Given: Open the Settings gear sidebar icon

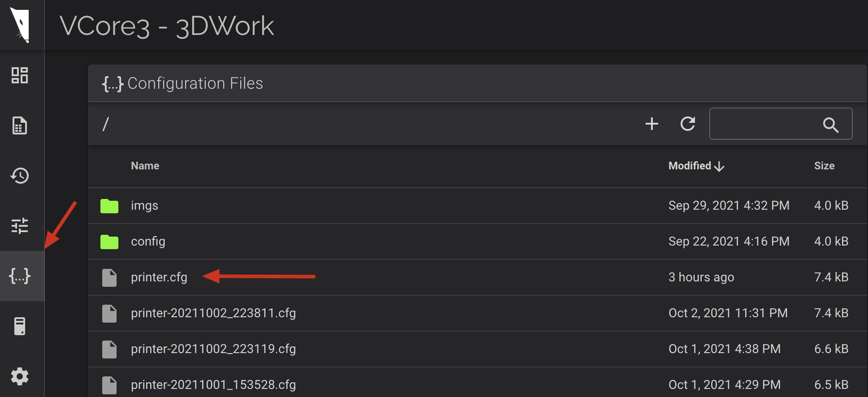Looking at the screenshot, I should 20,376.
